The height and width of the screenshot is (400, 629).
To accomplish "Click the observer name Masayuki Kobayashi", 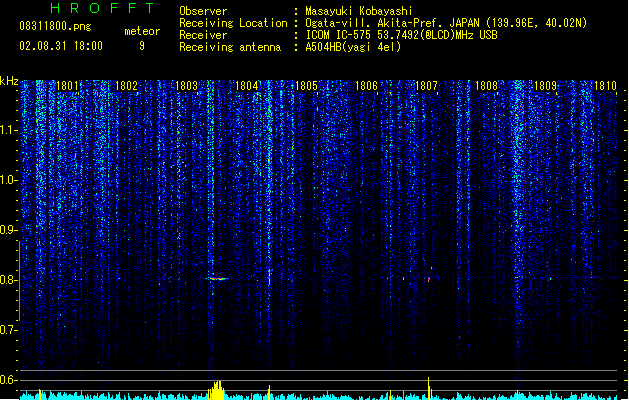I will tap(359, 11).
